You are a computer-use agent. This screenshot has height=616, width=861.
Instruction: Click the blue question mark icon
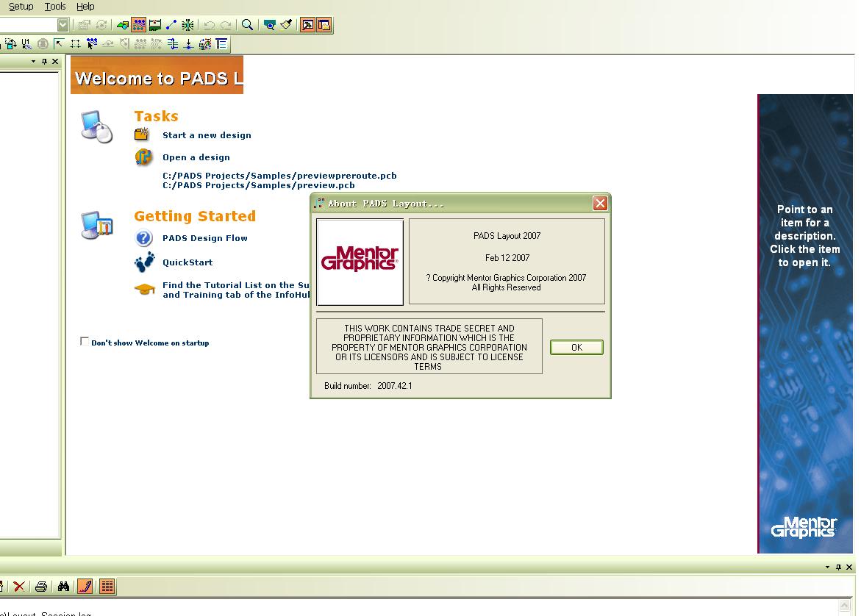pyautogui.click(x=143, y=238)
